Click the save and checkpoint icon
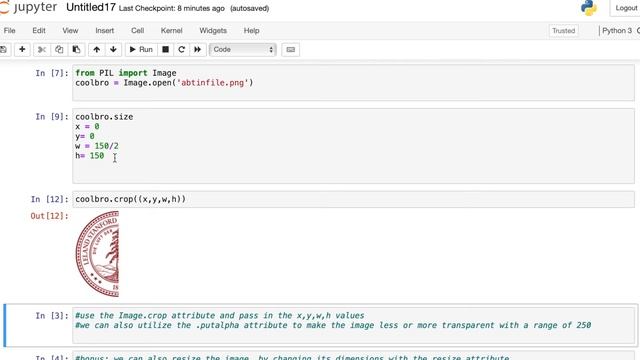Viewport: 640px width, 360px height. pyautogui.click(x=3, y=49)
